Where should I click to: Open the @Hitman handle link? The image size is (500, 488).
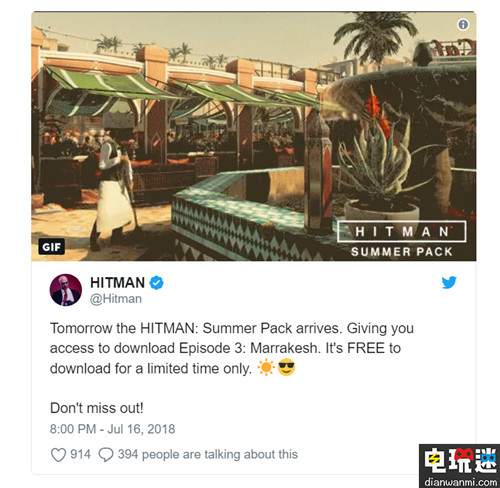click(x=116, y=299)
